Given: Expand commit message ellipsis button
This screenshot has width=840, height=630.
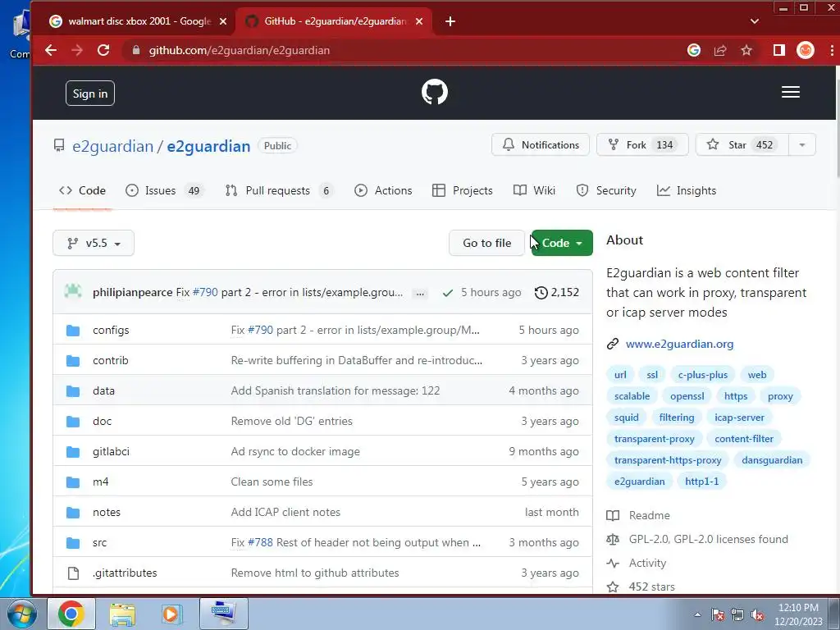Looking at the screenshot, I should (x=421, y=293).
